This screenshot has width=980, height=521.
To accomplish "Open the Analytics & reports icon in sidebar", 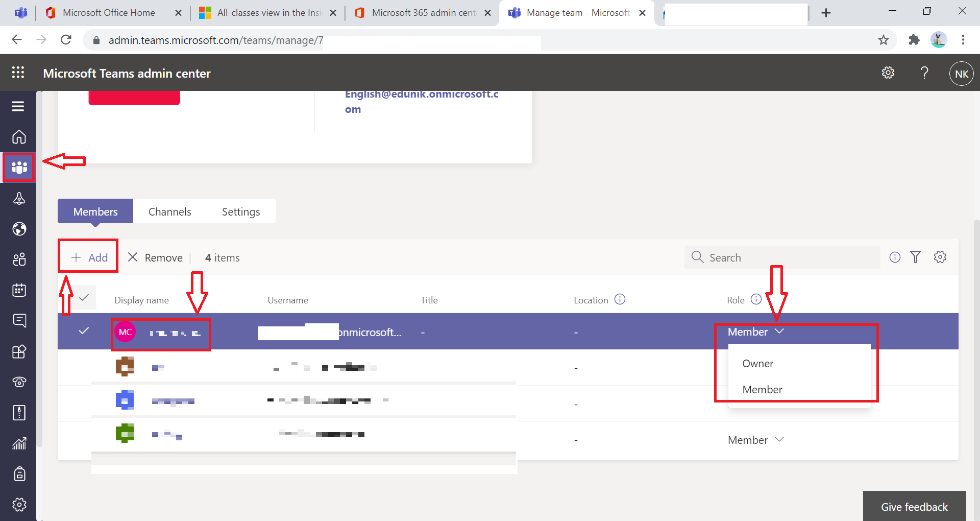I will 19,443.
